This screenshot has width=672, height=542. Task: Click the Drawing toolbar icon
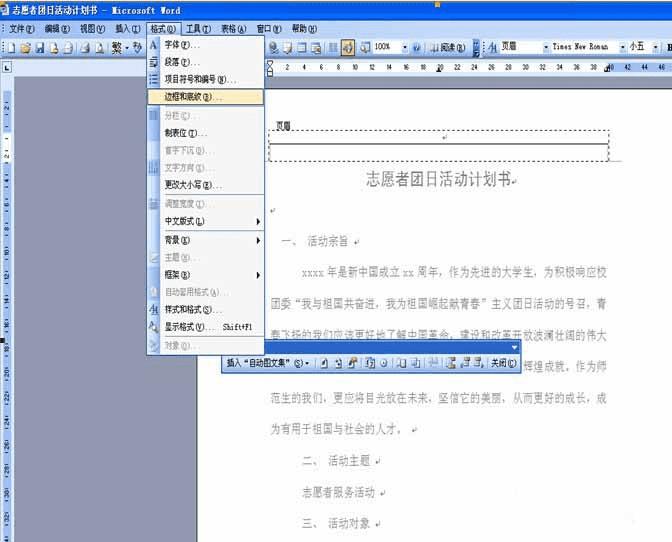tap(348, 48)
